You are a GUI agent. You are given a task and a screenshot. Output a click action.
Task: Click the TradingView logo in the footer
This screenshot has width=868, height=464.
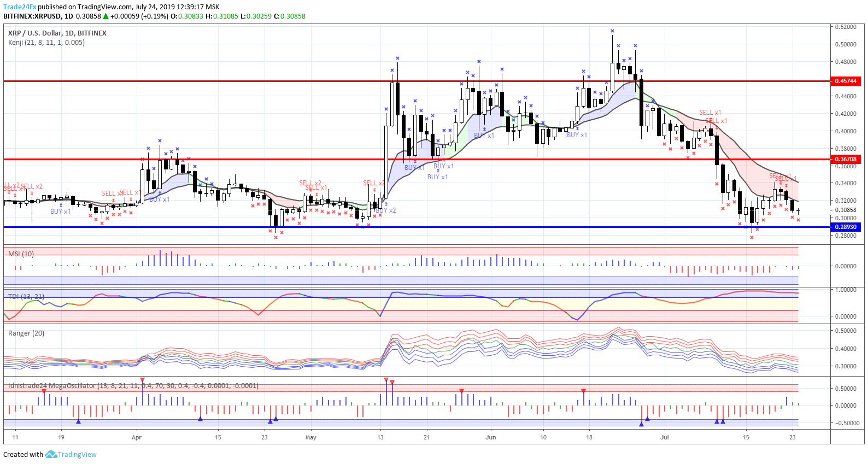tap(51, 454)
